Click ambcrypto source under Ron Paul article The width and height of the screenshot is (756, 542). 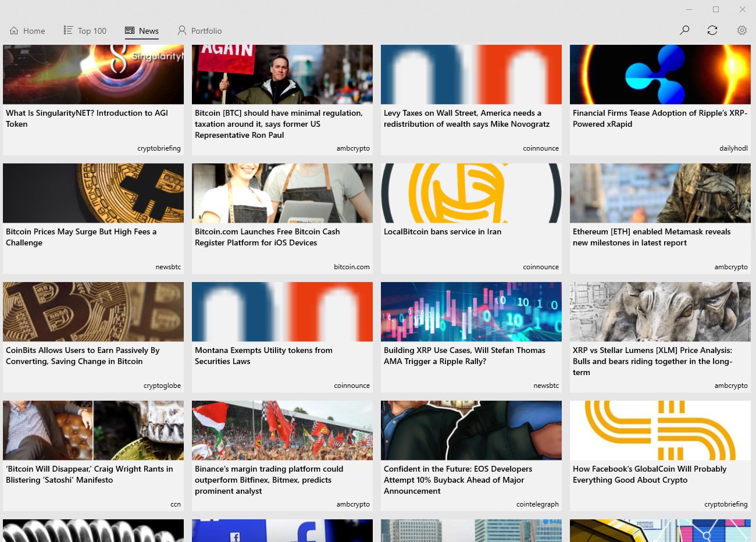pyautogui.click(x=353, y=148)
